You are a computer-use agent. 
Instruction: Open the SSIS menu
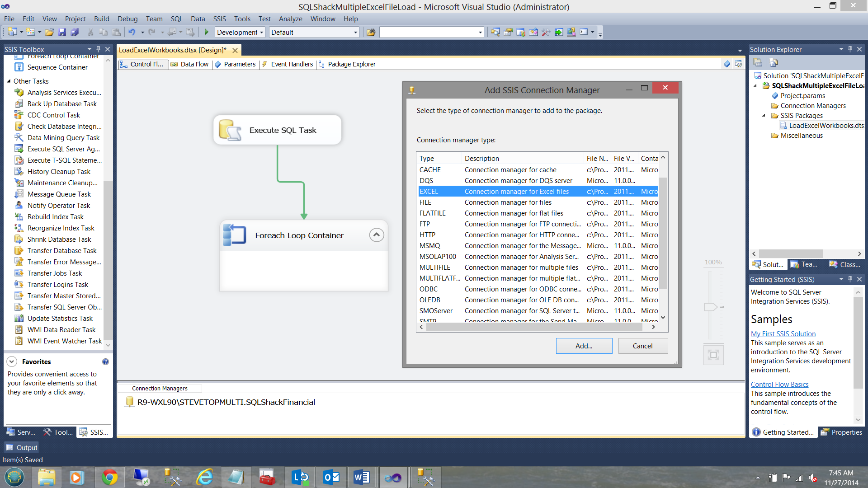tap(219, 19)
